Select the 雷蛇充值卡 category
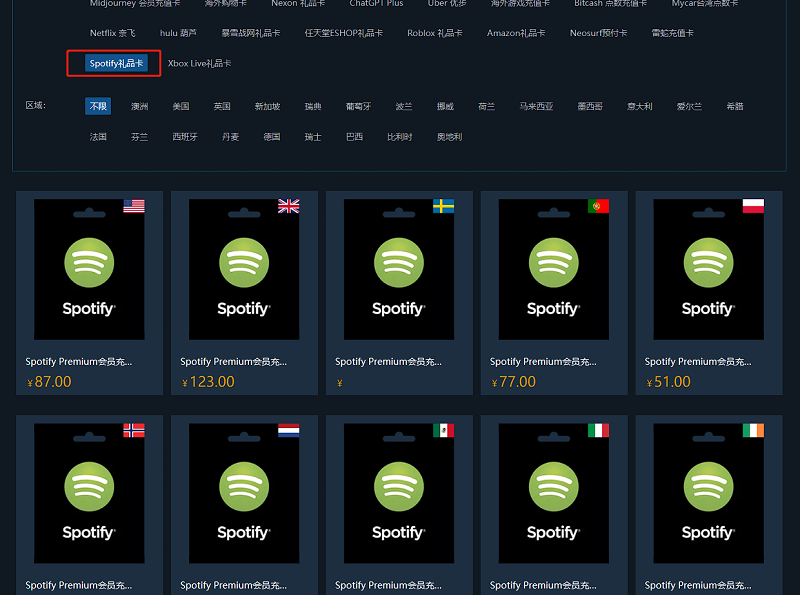 [x=672, y=33]
